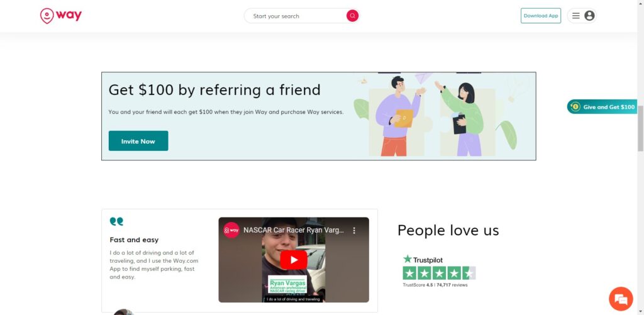The image size is (644, 315).
Task: Click the Way logo in header
Action: (61, 16)
